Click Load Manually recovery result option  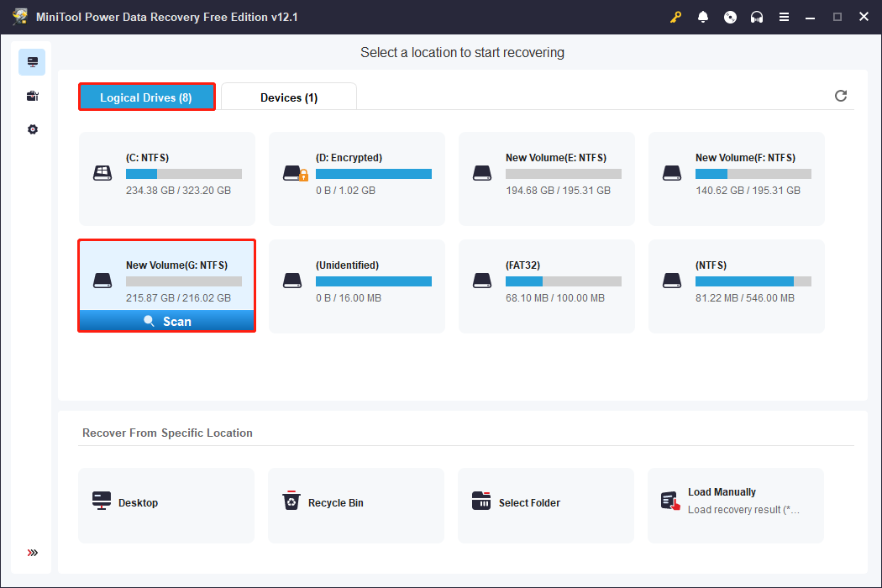[x=736, y=503]
